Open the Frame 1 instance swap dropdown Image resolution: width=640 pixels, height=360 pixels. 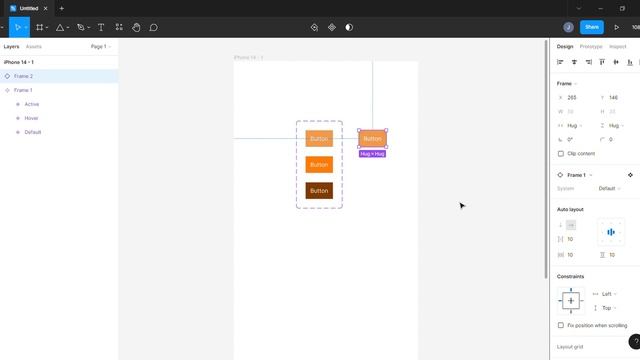pyautogui.click(x=580, y=175)
